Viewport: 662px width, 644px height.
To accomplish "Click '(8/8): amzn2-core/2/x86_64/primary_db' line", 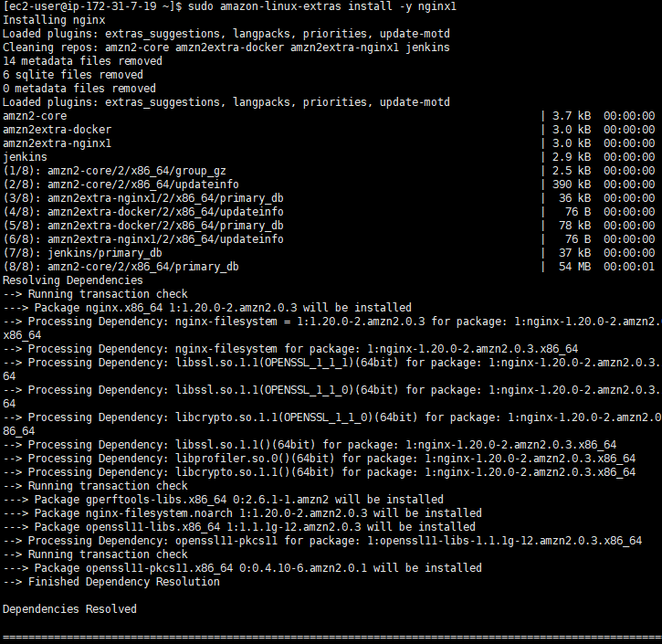I will [x=121, y=267].
